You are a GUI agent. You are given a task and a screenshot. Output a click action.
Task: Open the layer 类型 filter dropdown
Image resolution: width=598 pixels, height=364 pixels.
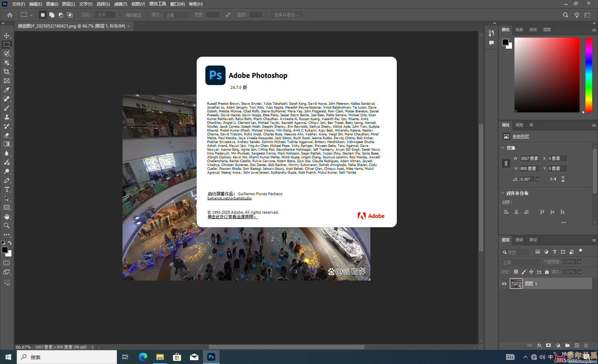click(515, 252)
